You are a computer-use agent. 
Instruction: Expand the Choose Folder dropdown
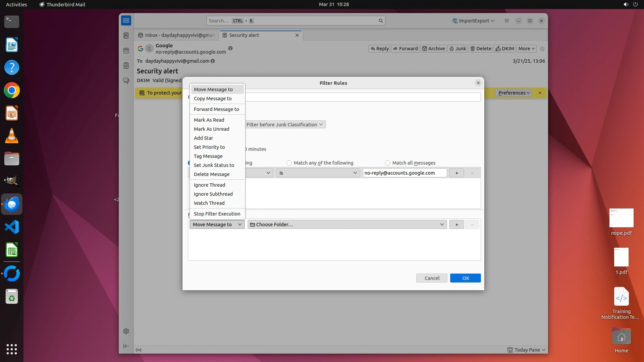(347, 225)
